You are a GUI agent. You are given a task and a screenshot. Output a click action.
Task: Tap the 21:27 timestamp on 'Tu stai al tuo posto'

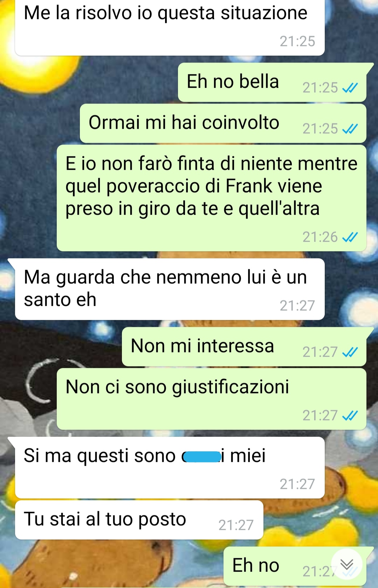pyautogui.click(x=236, y=525)
